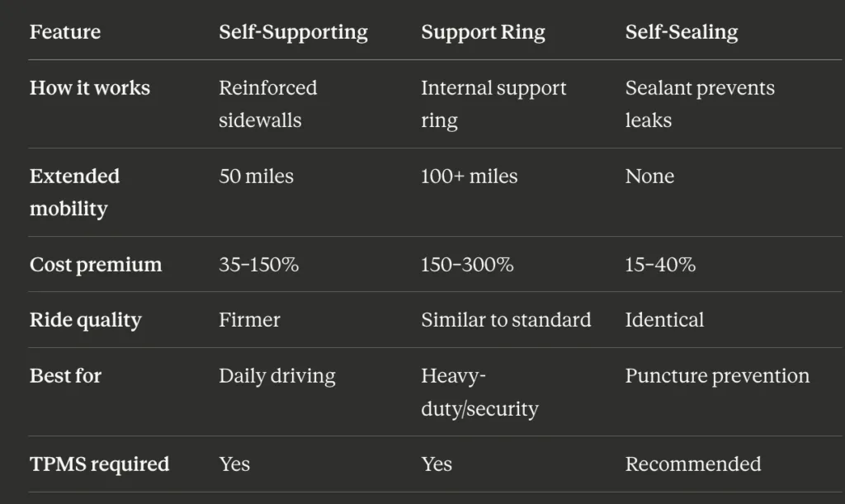The width and height of the screenshot is (845, 504).
Task: Select the 'Sealant prevents leaks' cell
Action: point(699,104)
